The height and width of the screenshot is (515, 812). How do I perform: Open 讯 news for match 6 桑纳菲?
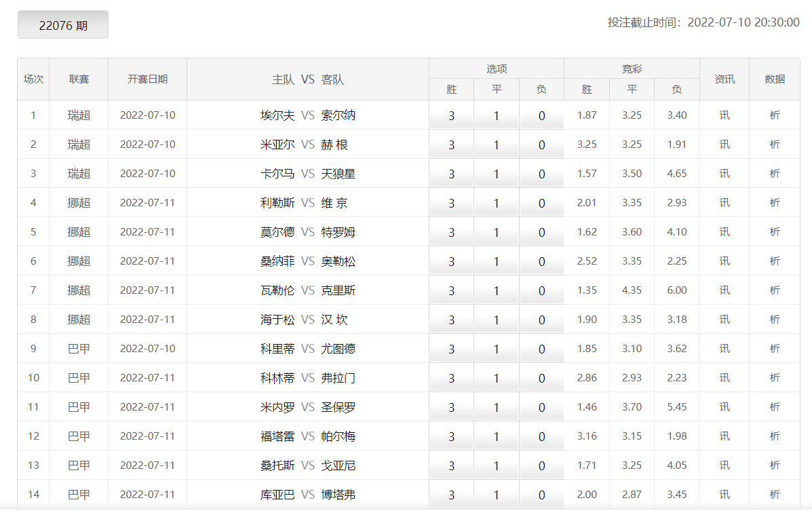pos(724,261)
